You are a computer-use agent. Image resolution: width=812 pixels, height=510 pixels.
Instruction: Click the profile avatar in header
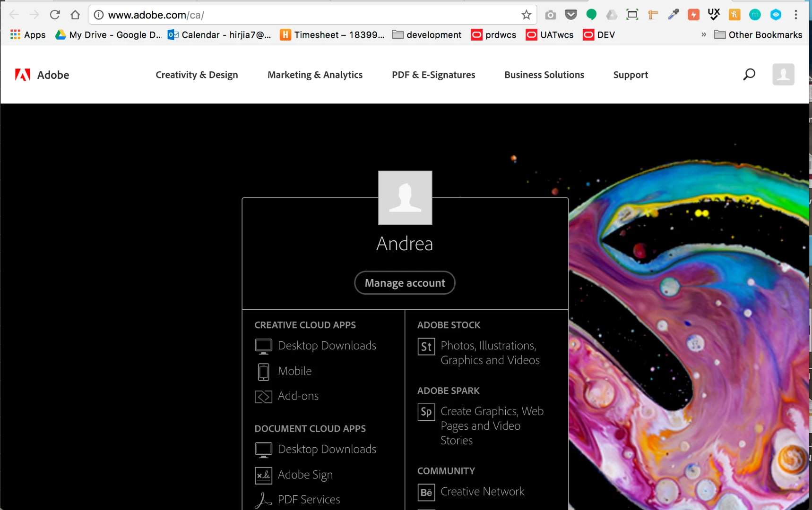783,74
